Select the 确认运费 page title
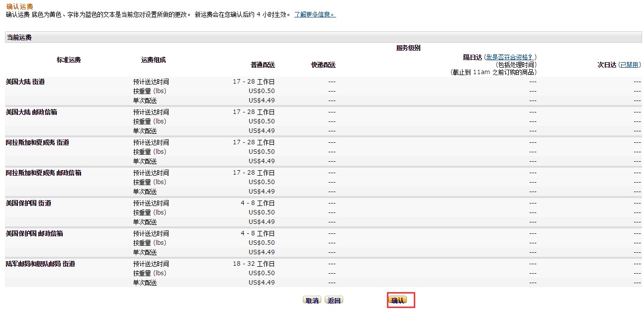The image size is (644, 312). pyautogui.click(x=19, y=6)
